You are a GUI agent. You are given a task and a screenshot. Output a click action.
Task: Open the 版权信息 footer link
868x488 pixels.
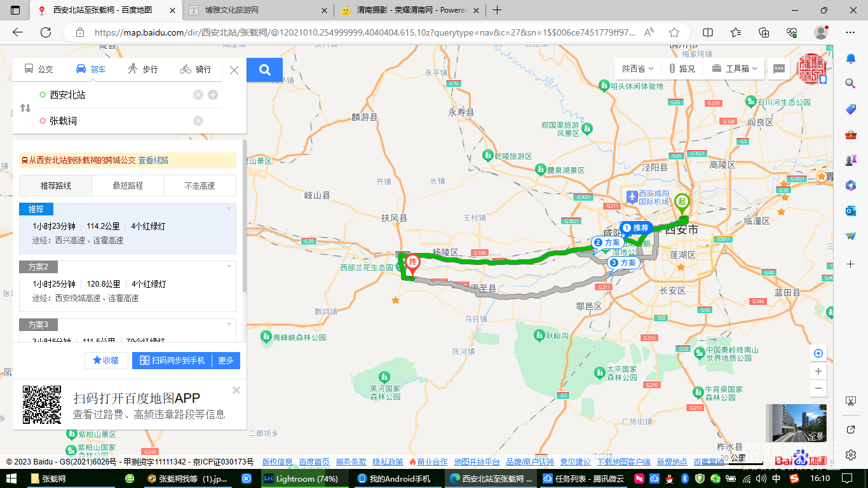click(278, 462)
